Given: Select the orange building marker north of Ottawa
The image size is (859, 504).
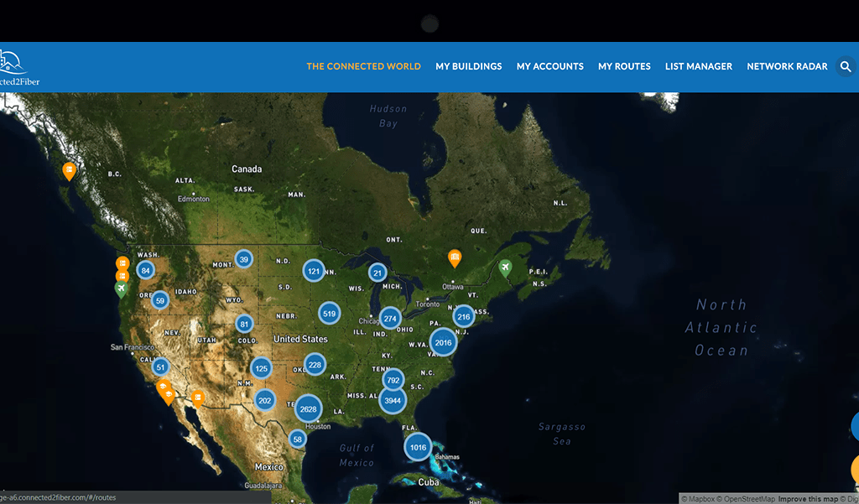Looking at the screenshot, I should click(x=455, y=257).
